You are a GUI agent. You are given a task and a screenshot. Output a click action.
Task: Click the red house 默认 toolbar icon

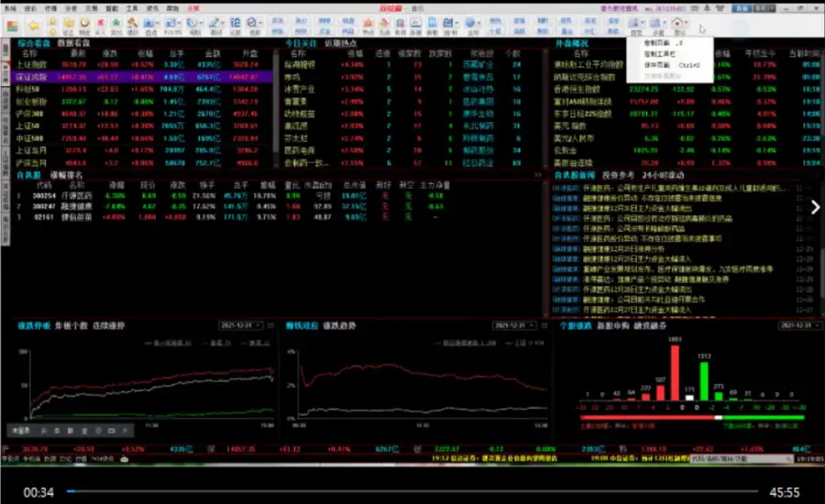pyautogui.click(x=677, y=25)
